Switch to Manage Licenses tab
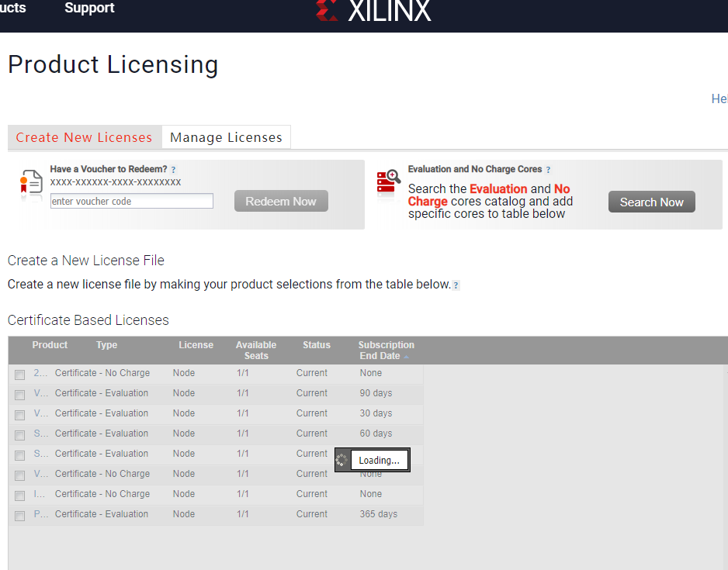 (x=226, y=137)
